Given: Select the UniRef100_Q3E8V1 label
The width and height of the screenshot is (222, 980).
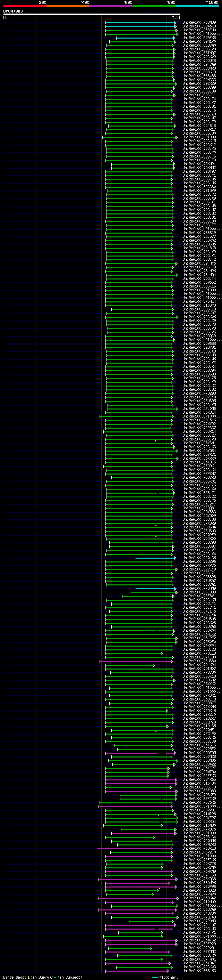Looking at the screenshot, I should [199, 596].
